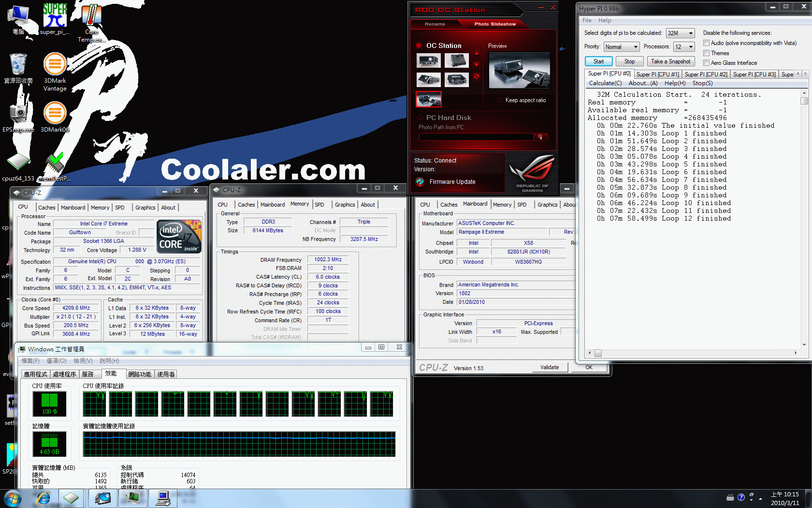Switch to Super PI [CPU #3] tab
This screenshot has height=508, width=812.
(754, 74)
